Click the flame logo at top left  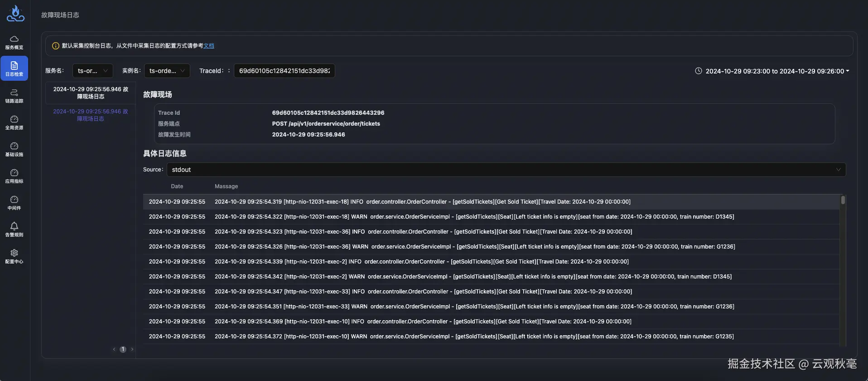(15, 14)
